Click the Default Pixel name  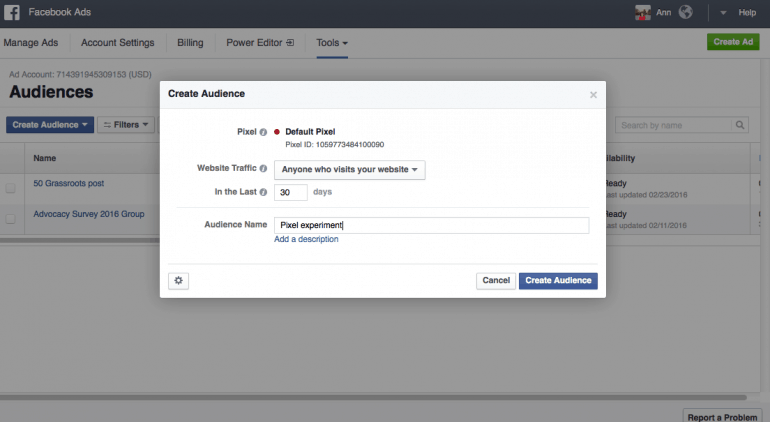point(310,132)
